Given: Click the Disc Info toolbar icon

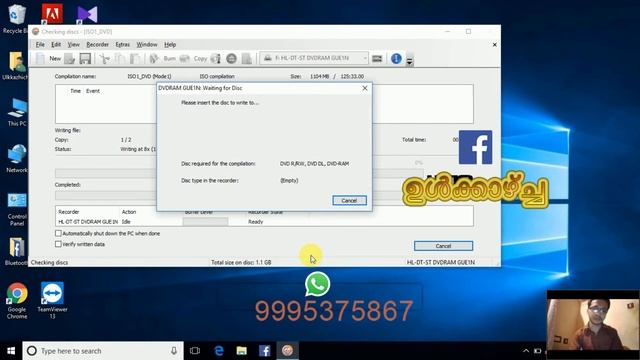Looking at the screenshot, I should pos(216,59).
